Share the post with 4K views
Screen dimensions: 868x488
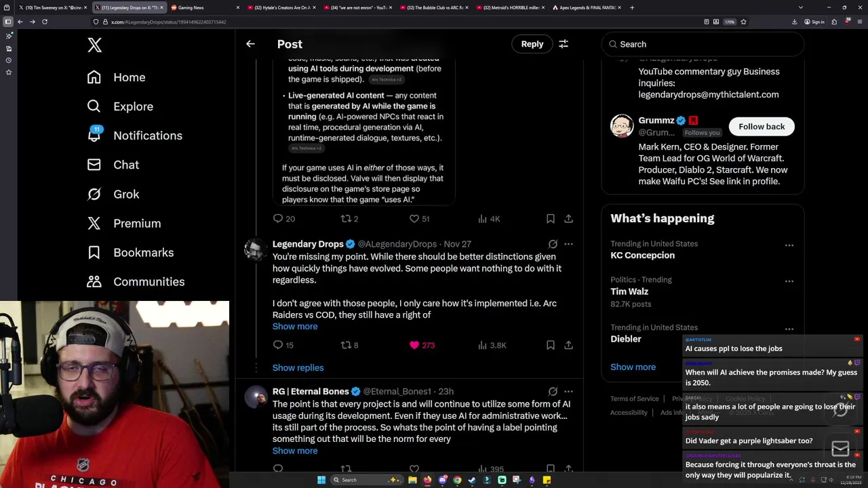[x=569, y=219]
